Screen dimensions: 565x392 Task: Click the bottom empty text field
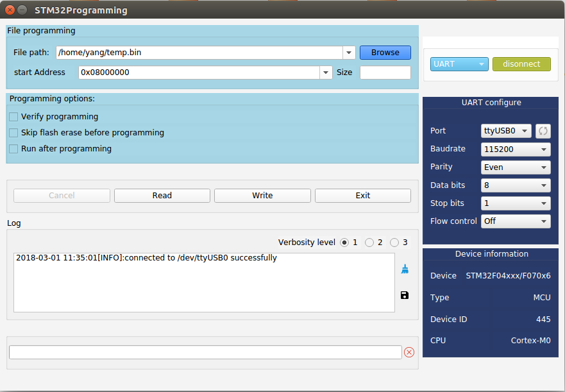coord(205,352)
